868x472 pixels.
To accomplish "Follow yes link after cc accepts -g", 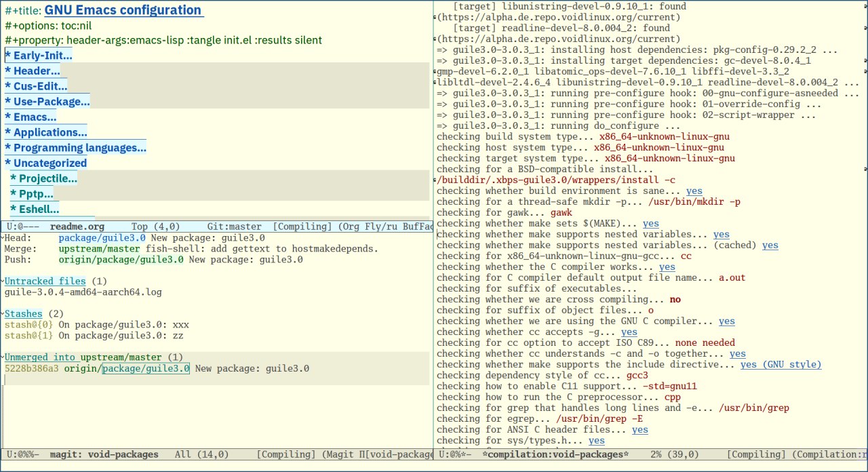I will pyautogui.click(x=629, y=332).
